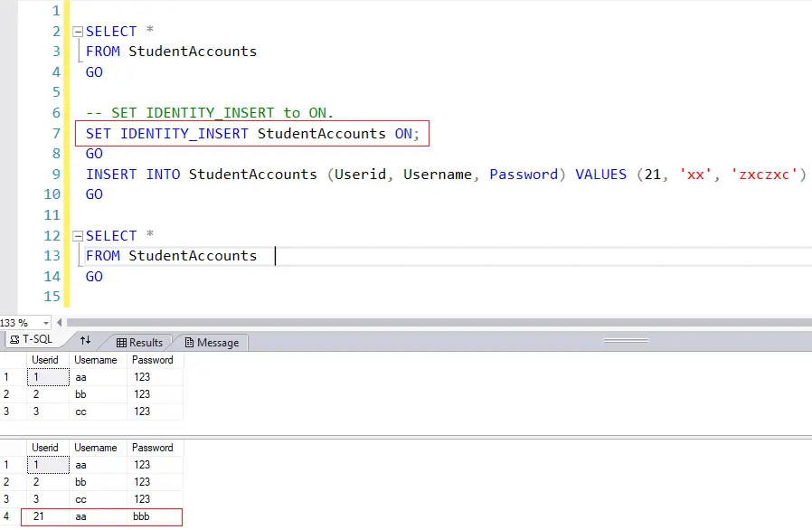Click the cell containing 21
Screen dimensions: 812x530
[47, 516]
